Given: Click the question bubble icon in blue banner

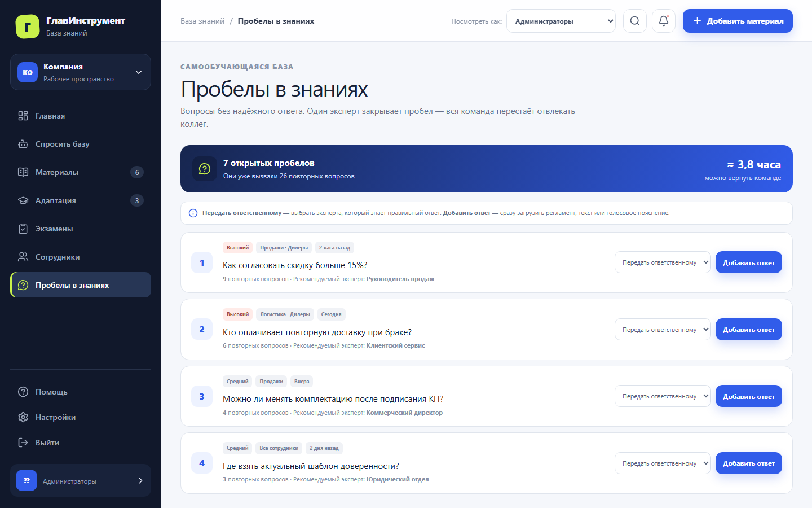Looking at the screenshot, I should (205, 169).
